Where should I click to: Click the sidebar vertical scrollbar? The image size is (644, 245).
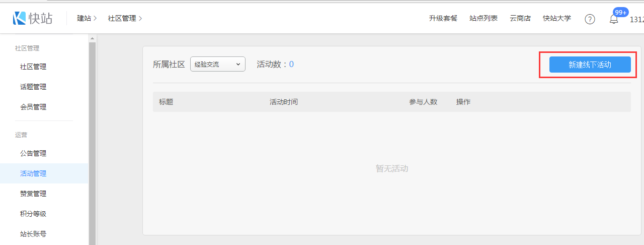[92, 141]
